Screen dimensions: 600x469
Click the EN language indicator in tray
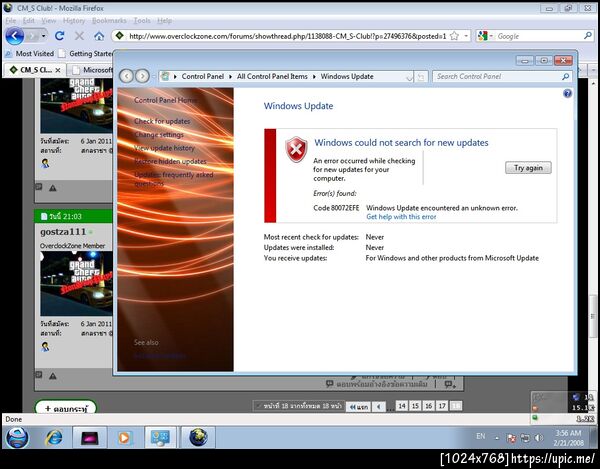[x=481, y=436]
